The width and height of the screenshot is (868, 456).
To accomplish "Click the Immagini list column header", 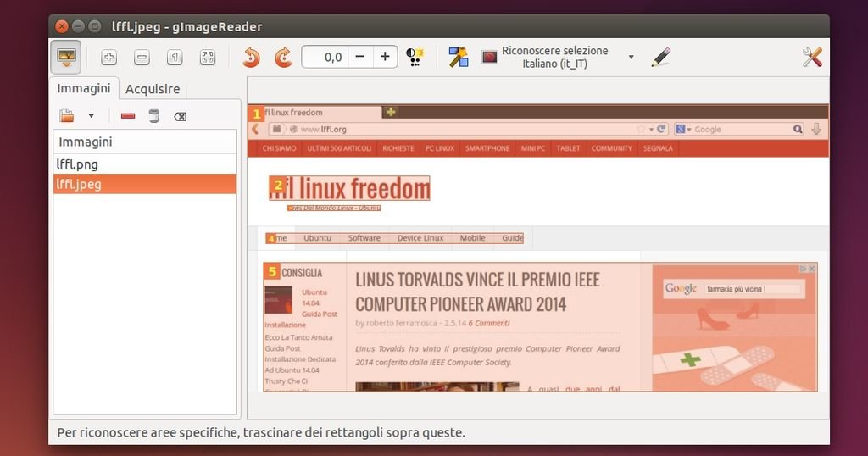I will click(x=144, y=142).
